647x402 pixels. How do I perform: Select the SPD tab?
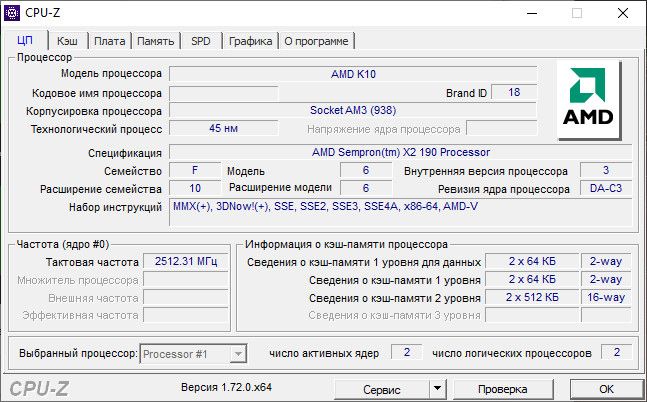[201, 41]
